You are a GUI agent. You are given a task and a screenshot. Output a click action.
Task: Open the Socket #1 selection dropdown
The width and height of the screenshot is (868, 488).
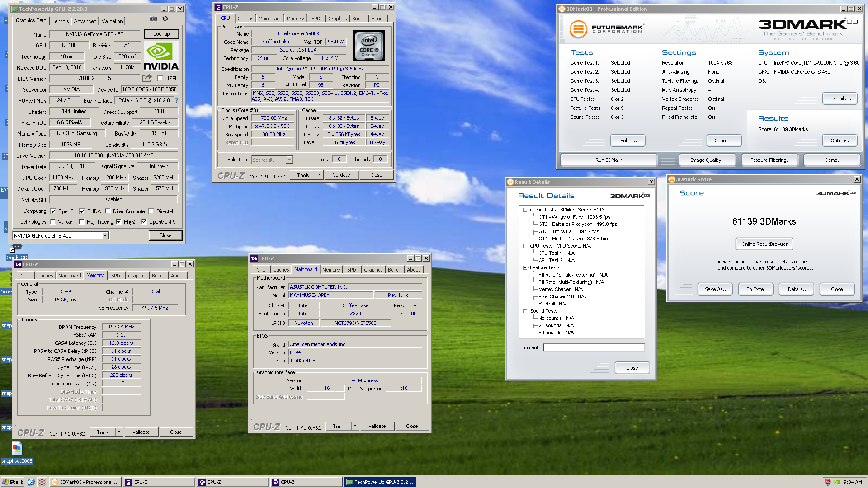[x=290, y=160]
